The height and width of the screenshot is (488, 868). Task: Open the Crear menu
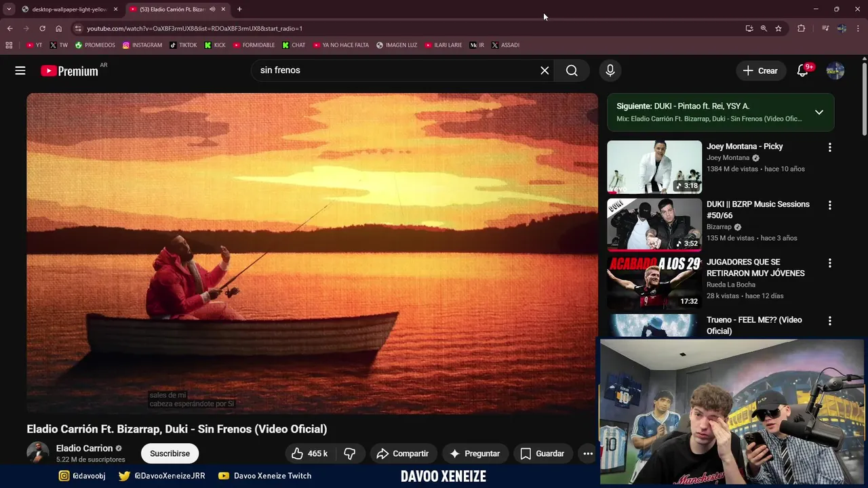click(761, 70)
